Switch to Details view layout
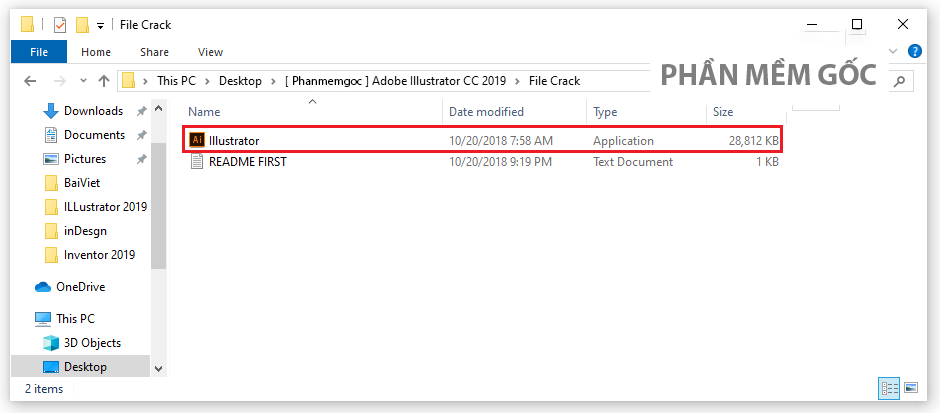The image size is (940, 413). (889, 388)
